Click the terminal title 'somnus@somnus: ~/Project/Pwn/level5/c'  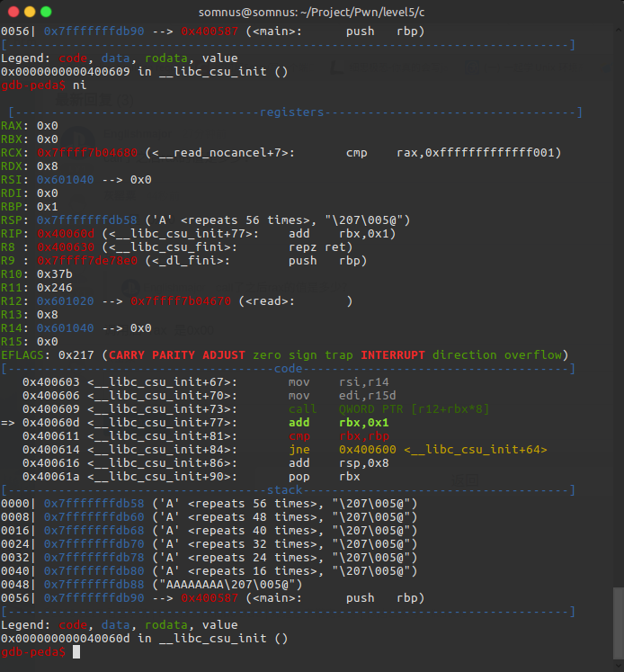point(311,13)
